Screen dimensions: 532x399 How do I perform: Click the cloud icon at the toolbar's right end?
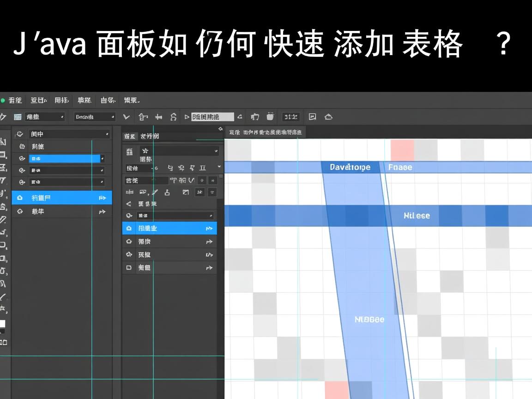click(328, 117)
